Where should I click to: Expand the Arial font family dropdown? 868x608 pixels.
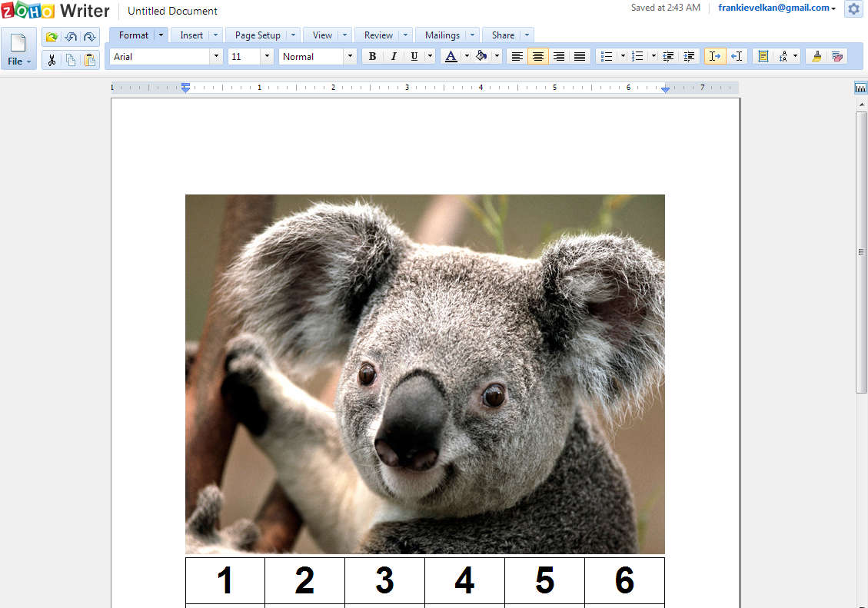coord(215,56)
